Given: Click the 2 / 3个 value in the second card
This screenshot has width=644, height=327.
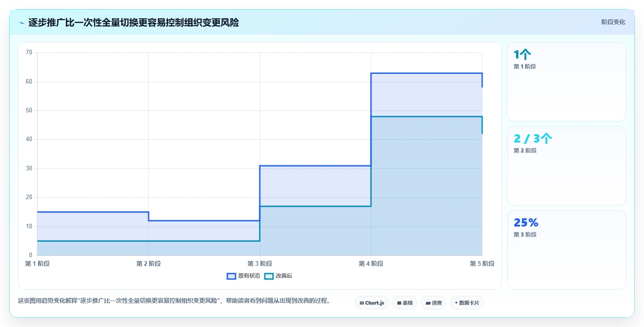Looking at the screenshot, I should [533, 138].
